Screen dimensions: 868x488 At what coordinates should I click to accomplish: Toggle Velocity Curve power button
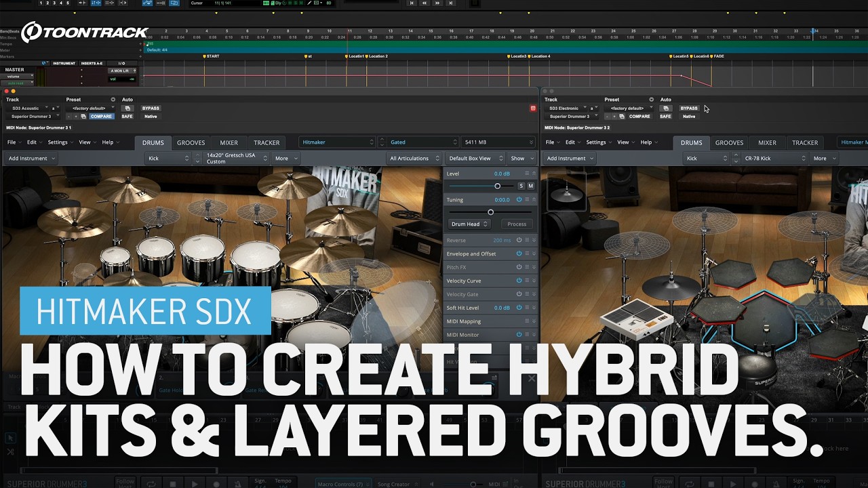tap(519, 281)
